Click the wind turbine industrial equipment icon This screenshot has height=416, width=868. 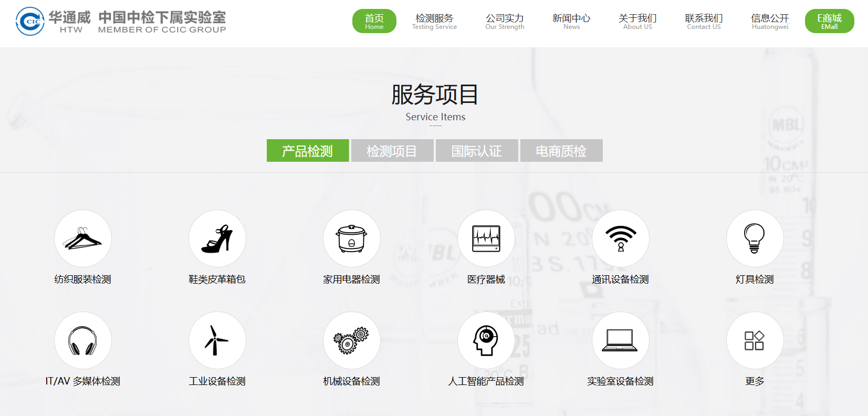[x=217, y=340]
